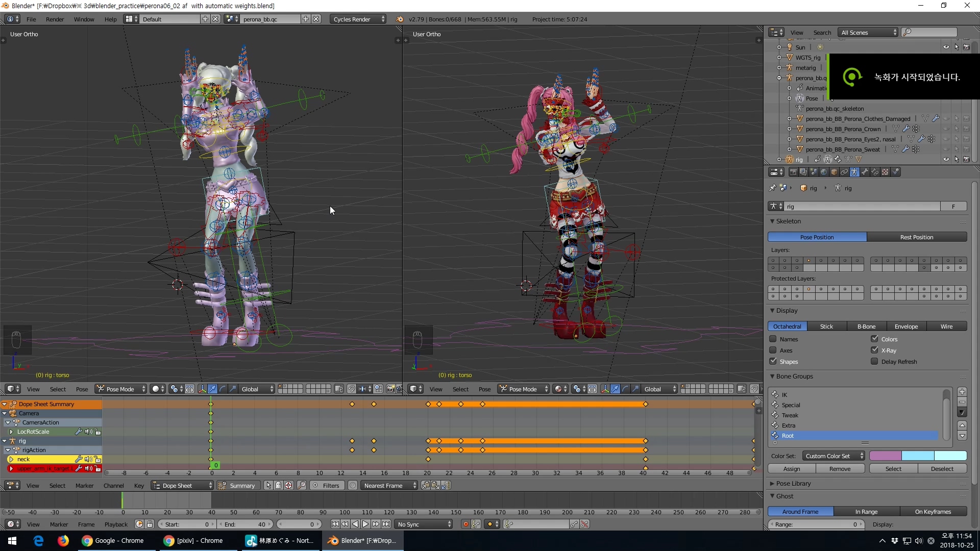Toggle Delay Refresh checkbox
The width and height of the screenshot is (980, 551).
874,361
